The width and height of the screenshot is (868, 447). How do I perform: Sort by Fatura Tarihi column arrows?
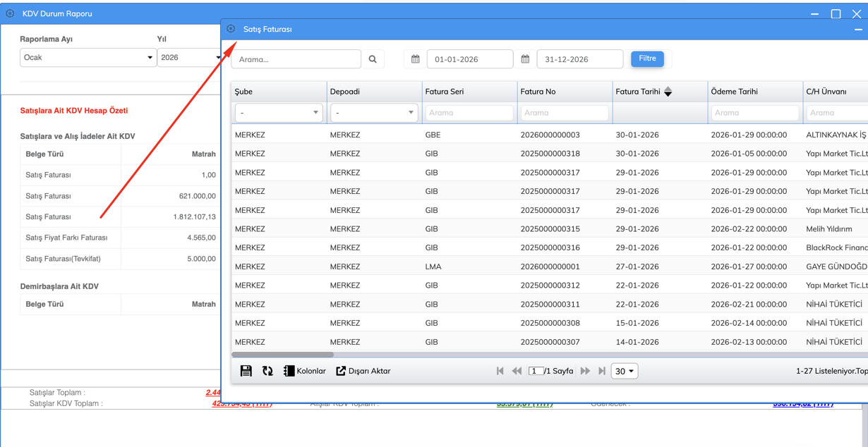668,92
